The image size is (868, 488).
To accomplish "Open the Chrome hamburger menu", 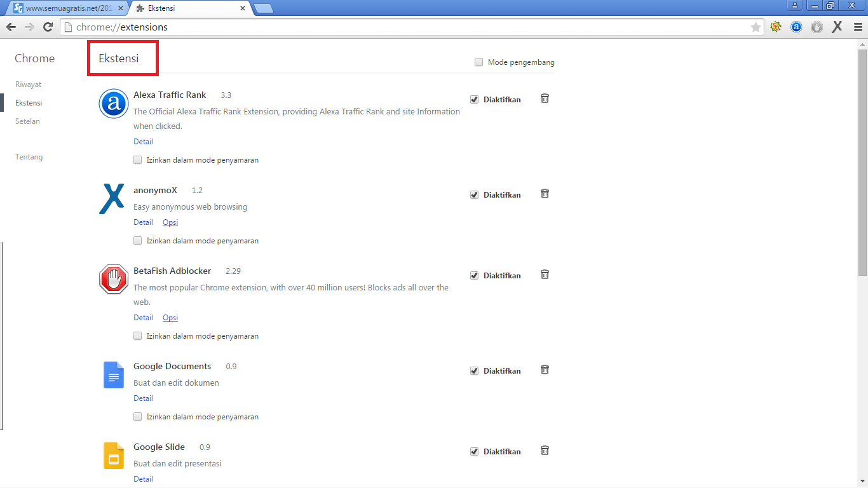I will pos(858,27).
